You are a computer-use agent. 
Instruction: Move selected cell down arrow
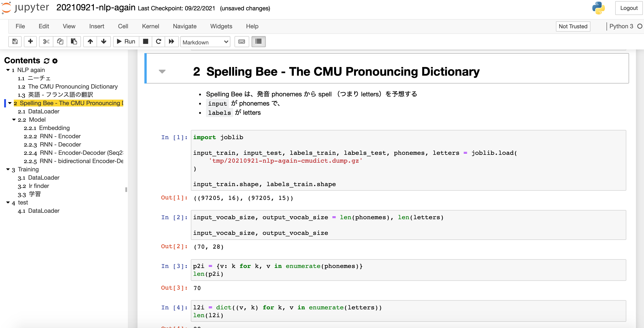coord(104,42)
